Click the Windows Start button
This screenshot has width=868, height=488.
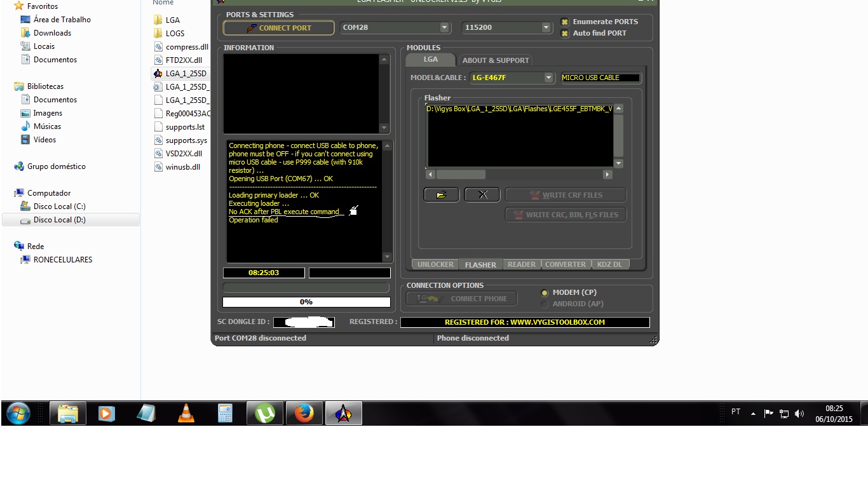tap(18, 414)
